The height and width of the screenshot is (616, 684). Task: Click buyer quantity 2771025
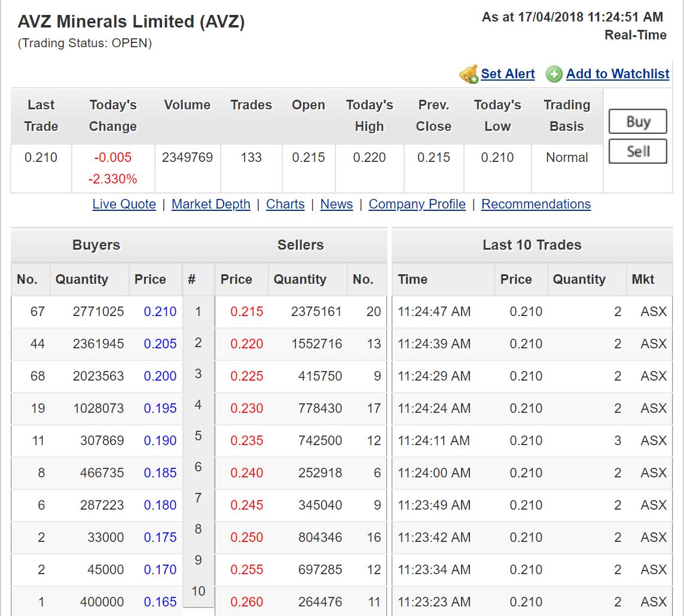(x=98, y=312)
